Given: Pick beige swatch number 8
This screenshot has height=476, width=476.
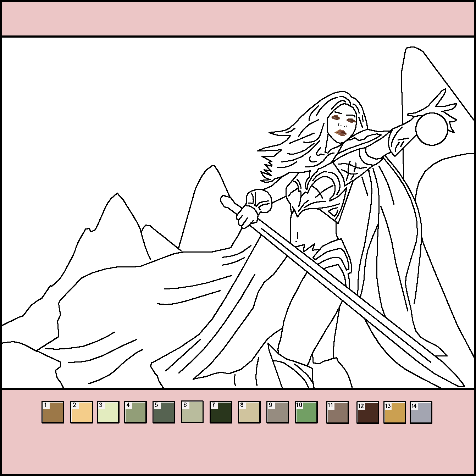Looking at the screenshot, I should click(249, 412).
